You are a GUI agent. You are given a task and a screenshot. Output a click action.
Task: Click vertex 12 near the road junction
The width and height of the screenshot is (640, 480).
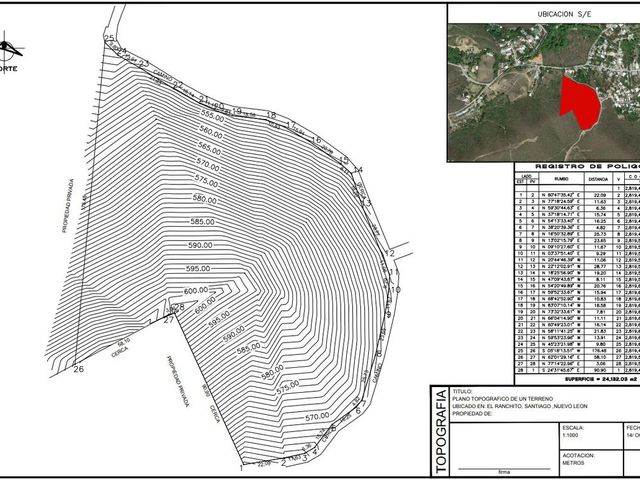pos(390,253)
